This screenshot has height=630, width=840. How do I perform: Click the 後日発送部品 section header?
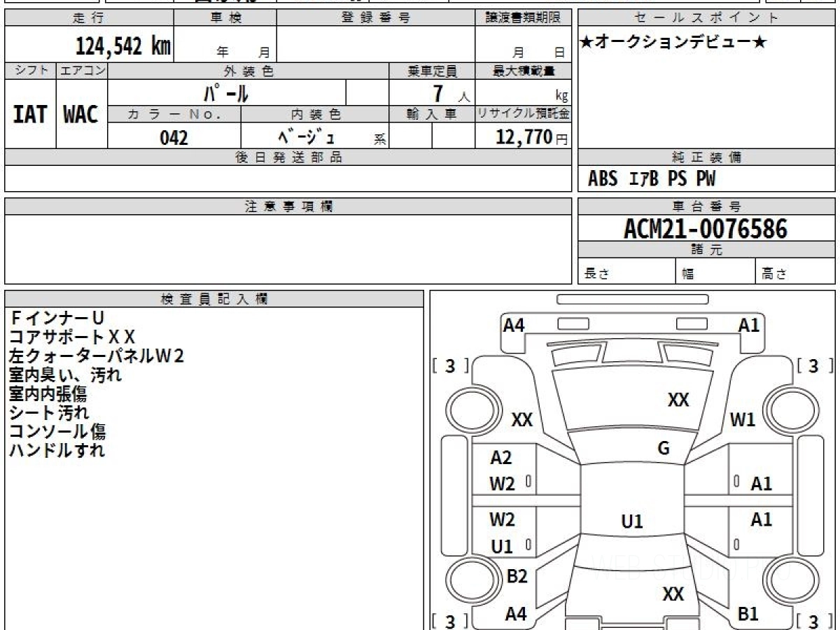pos(288,157)
